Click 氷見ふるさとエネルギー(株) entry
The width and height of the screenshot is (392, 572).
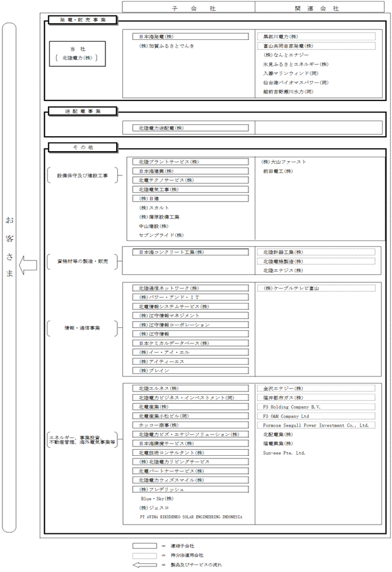[296, 64]
